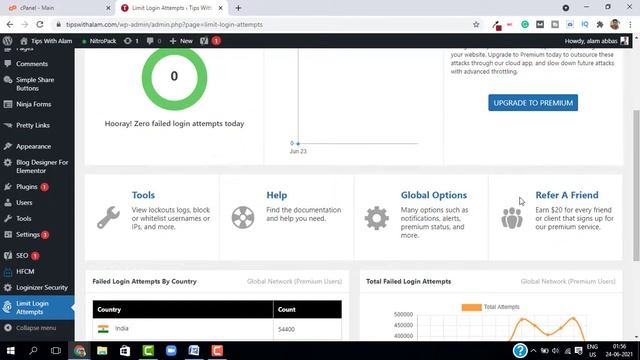
Task: Click the UPGRADE TO PREMIUM button
Action: (533, 103)
